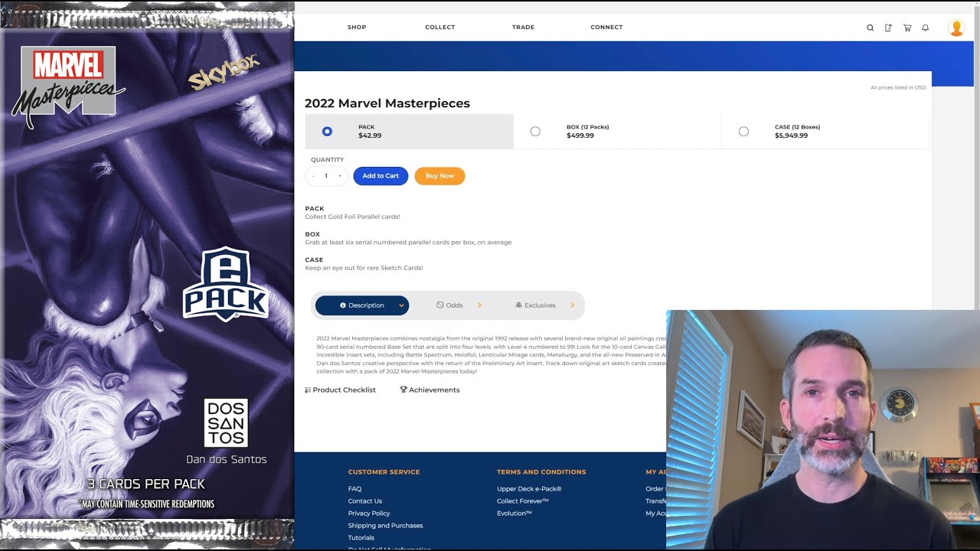Image resolution: width=980 pixels, height=551 pixels.
Task: Click the 'TERMS AND CONDITIONS' footer heading
Action: point(541,472)
